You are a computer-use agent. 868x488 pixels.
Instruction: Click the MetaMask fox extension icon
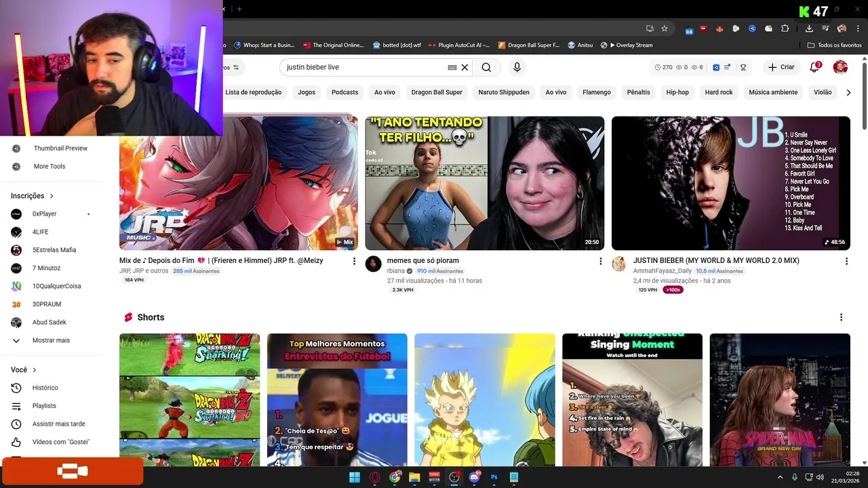719,28
